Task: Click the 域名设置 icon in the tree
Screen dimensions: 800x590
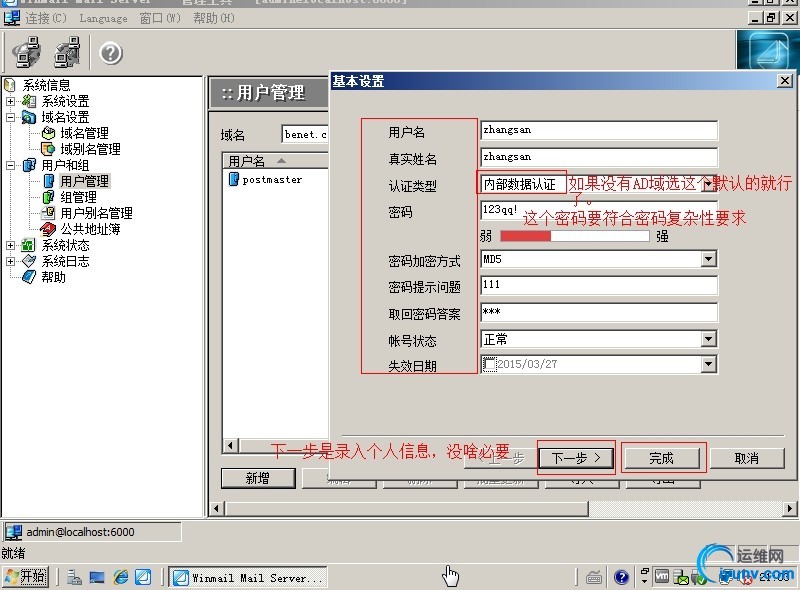Action: (29, 117)
